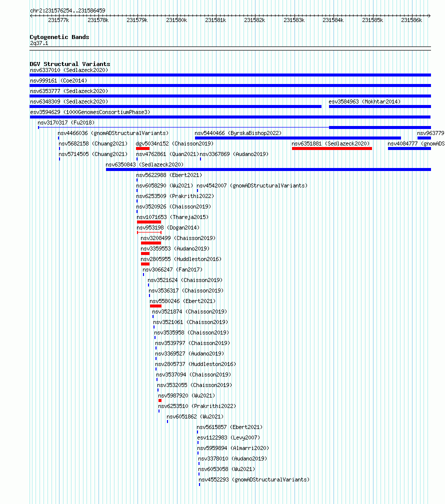Select nsv3208499 (Chaisson2019) label
This screenshot has height=504, width=445.
[178, 238]
